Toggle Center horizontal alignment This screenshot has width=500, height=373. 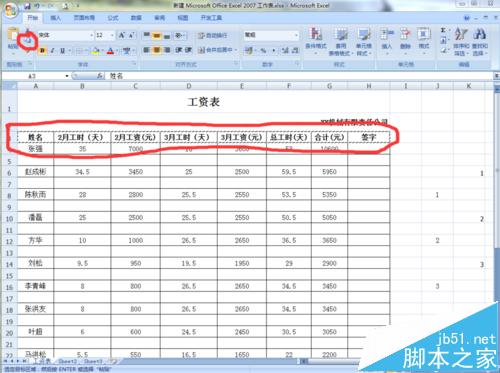[157, 50]
